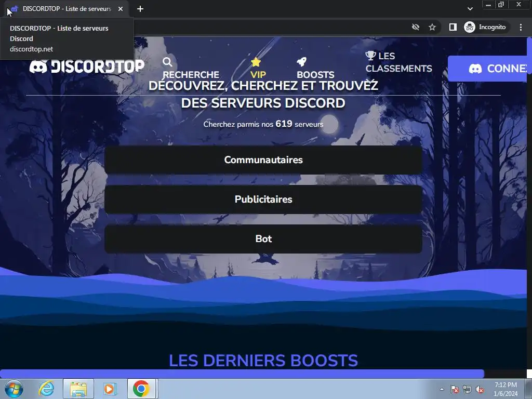This screenshot has width=532, height=399.
Task: Select the DISCORDTOP browser tab
Action: tap(66, 9)
